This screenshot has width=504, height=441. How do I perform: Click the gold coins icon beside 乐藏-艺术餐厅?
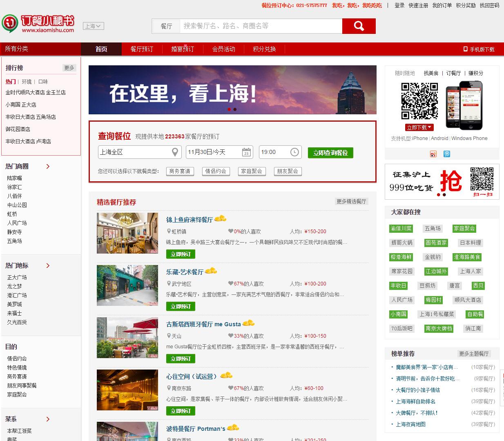click(211, 271)
